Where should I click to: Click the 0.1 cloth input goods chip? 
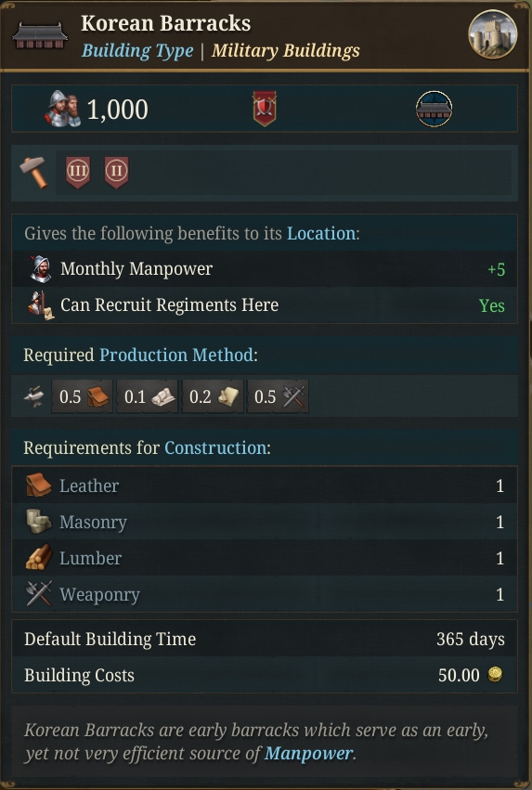click(147, 397)
